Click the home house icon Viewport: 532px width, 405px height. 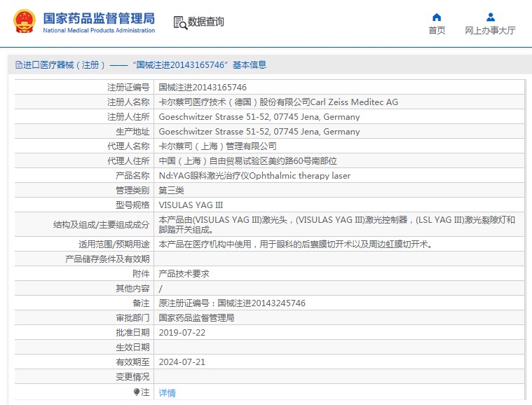click(437, 17)
